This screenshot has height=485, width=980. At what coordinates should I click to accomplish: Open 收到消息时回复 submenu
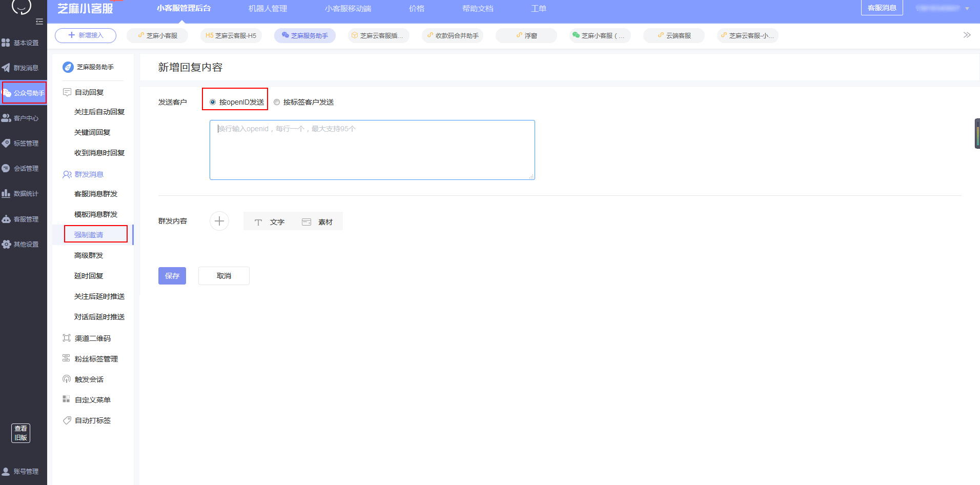coord(99,153)
